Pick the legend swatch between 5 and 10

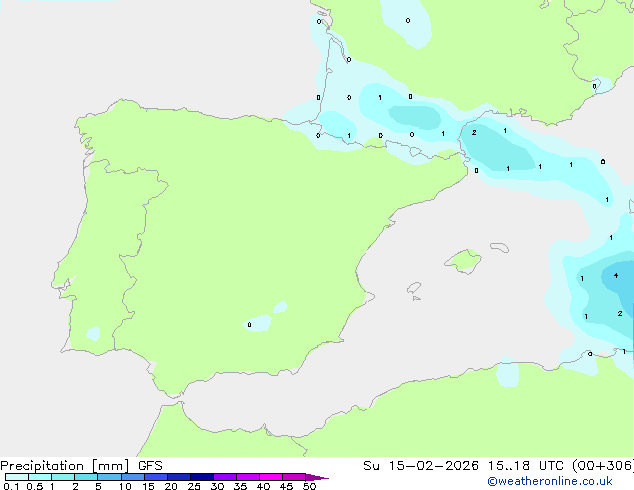109,477
